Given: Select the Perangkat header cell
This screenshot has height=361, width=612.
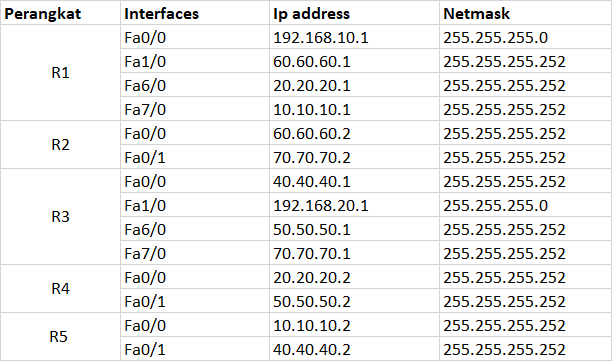Looking at the screenshot, I should click(x=60, y=13).
